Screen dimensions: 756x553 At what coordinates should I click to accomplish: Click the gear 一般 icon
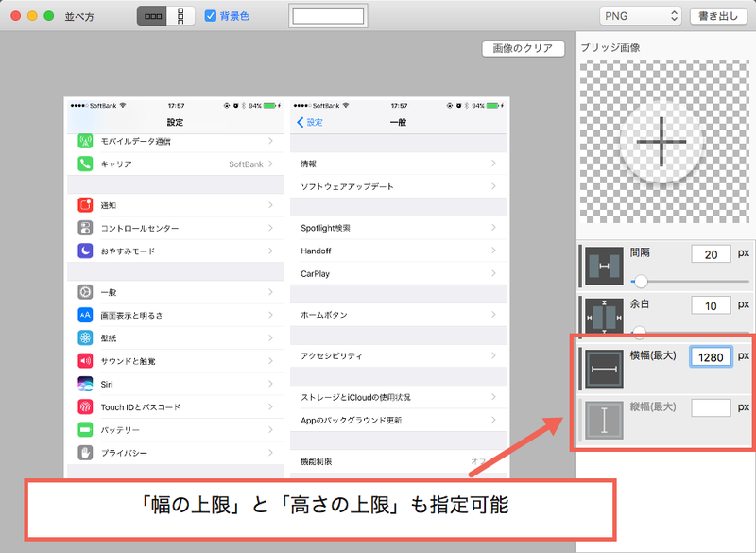click(85, 292)
